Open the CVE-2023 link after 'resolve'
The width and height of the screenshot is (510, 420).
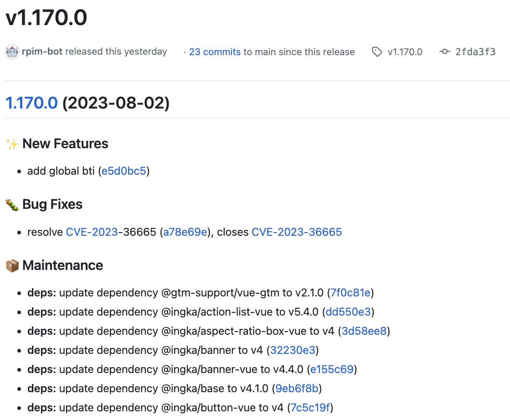click(92, 232)
